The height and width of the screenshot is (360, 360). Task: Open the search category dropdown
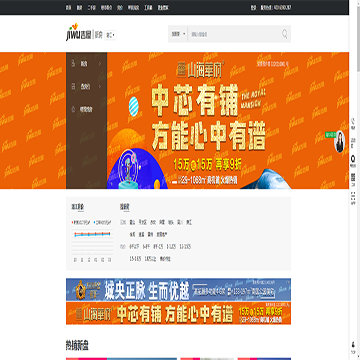point(178,34)
